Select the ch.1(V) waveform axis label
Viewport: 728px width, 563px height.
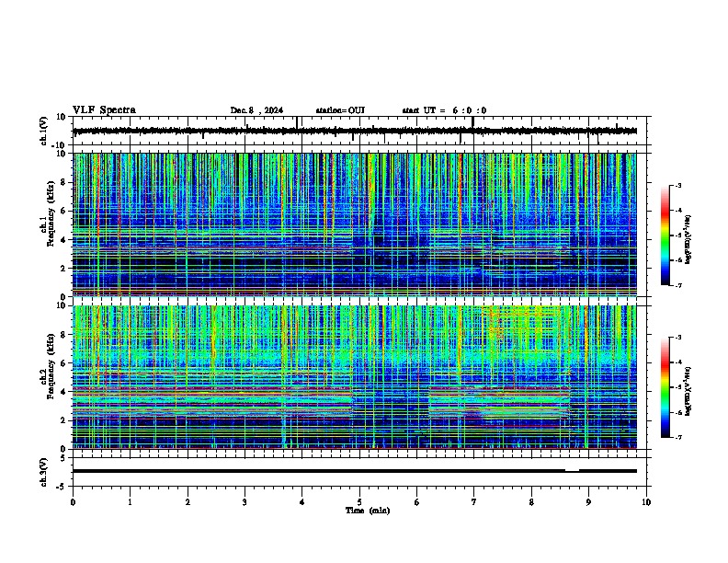pyautogui.click(x=44, y=131)
